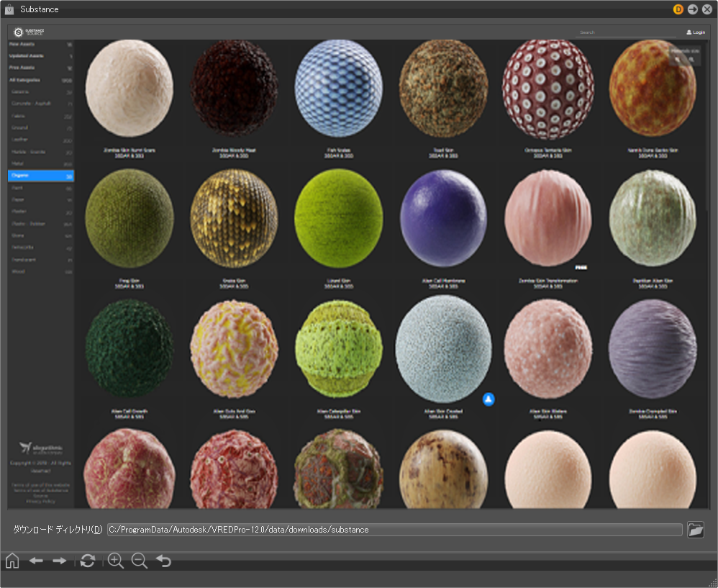Navigate back with the left arrow
This screenshot has height=588, width=718.
[x=36, y=561]
